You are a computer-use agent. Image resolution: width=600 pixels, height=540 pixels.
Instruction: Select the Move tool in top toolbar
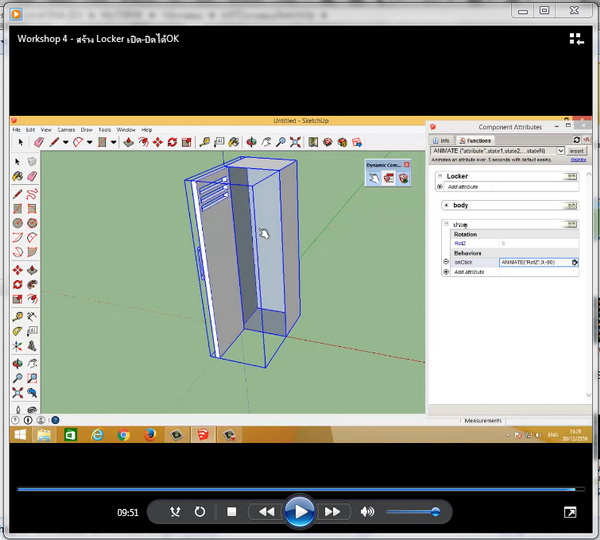point(158,142)
